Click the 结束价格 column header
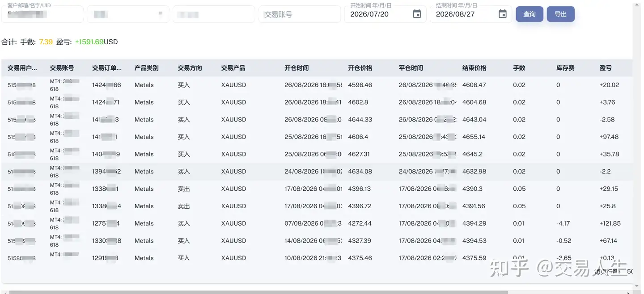This screenshot has height=294, width=644. [475, 68]
